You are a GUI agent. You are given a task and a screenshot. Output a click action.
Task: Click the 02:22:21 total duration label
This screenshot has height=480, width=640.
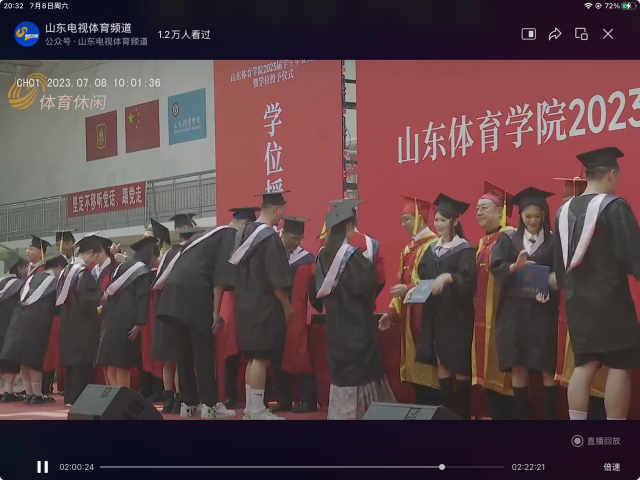pyautogui.click(x=529, y=467)
